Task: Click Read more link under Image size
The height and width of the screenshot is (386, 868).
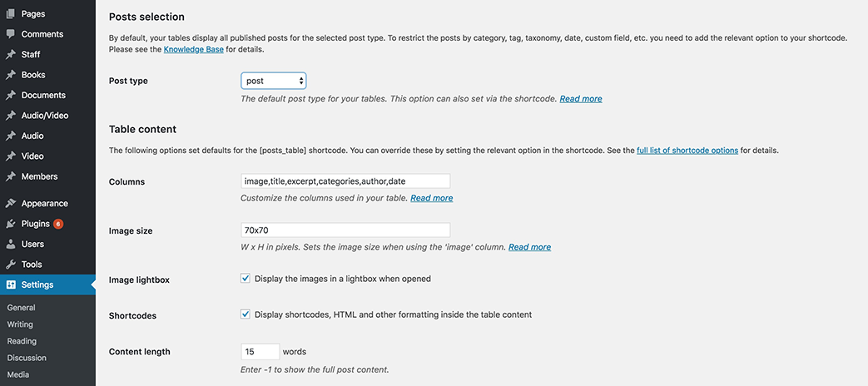Action: pyautogui.click(x=529, y=247)
